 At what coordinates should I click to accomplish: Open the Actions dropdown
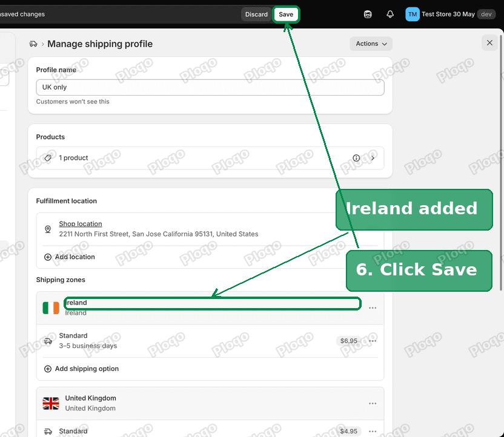pos(371,44)
